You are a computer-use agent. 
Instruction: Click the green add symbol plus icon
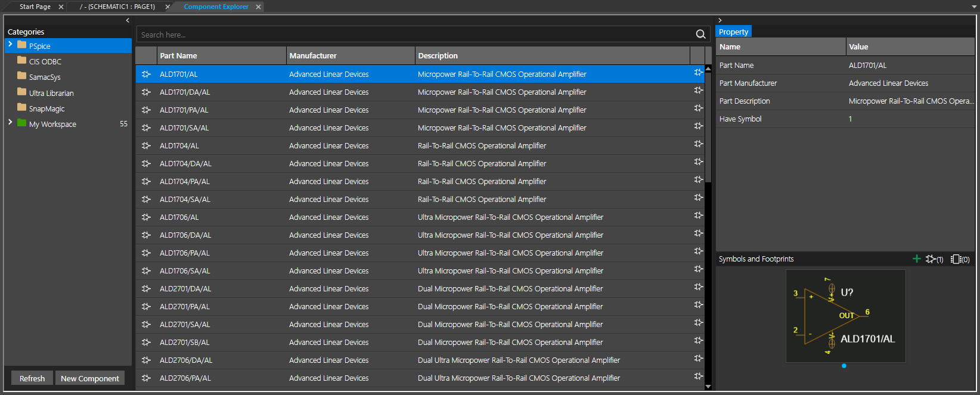click(x=917, y=259)
